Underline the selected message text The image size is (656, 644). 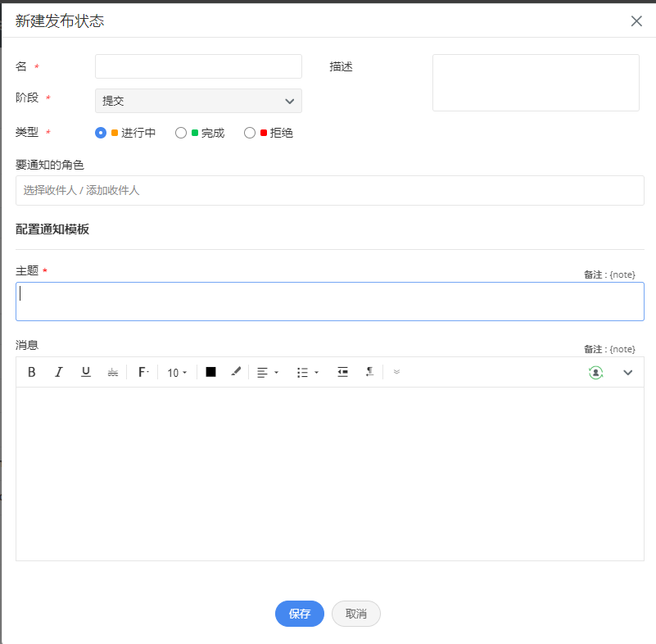click(x=86, y=372)
